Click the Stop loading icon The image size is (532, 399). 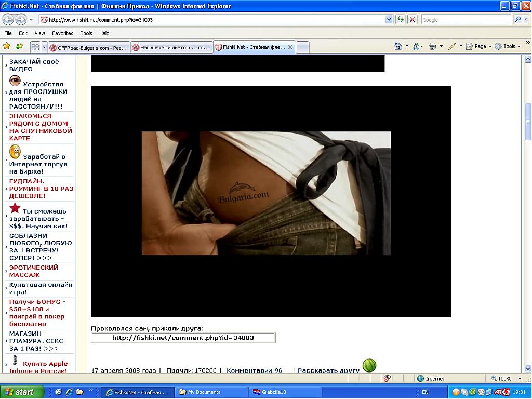tap(412, 20)
